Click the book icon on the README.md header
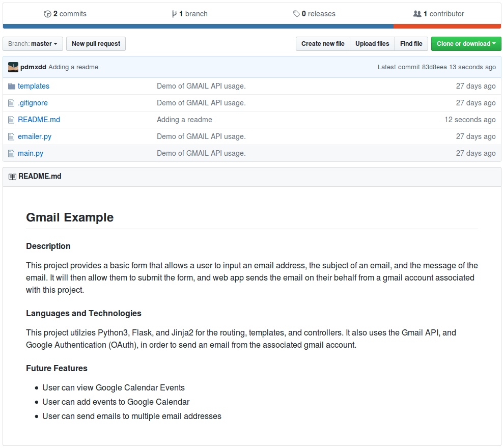The height and width of the screenshot is (448, 503). (x=12, y=176)
